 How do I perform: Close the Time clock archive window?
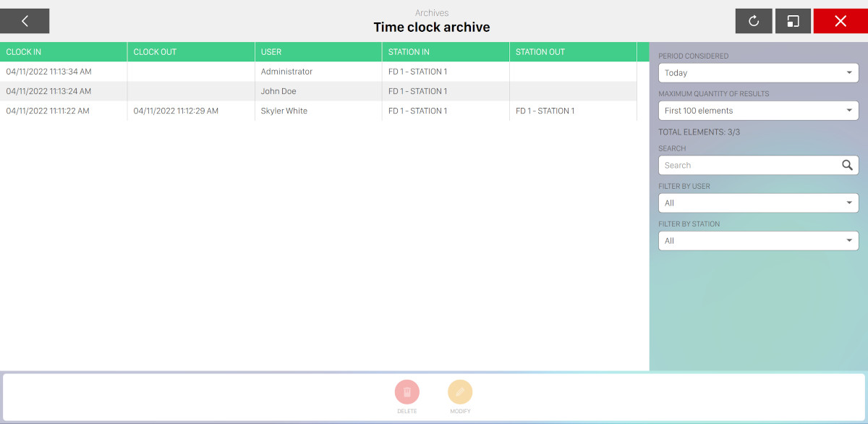840,21
